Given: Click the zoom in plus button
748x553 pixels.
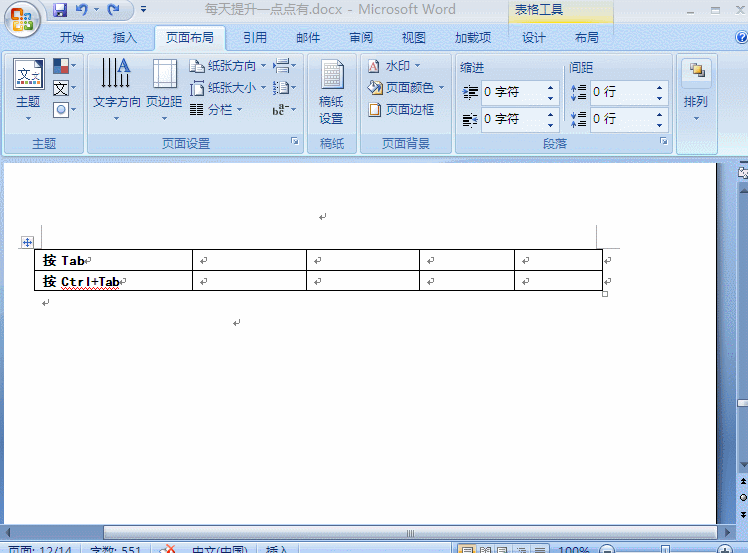Looking at the screenshot, I should 725,550.
